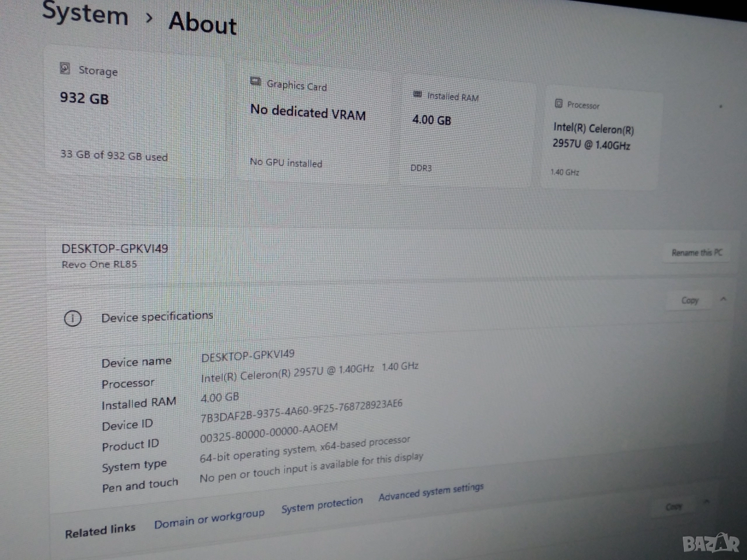The width and height of the screenshot is (747, 560).
Task: Click the Storage drive icon
Action: (65, 68)
